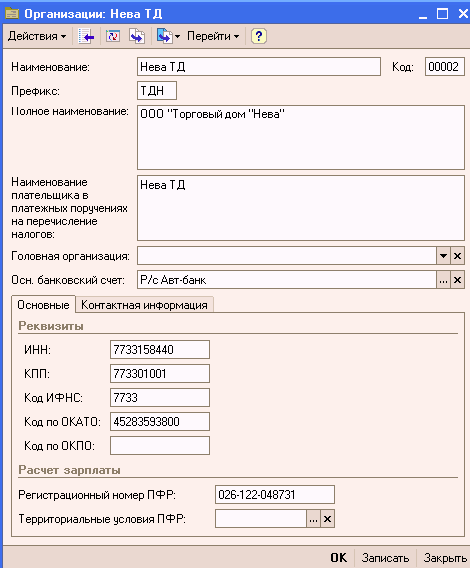Click the Закрыть button
Viewport: 470px width, 568px height.
(x=445, y=558)
